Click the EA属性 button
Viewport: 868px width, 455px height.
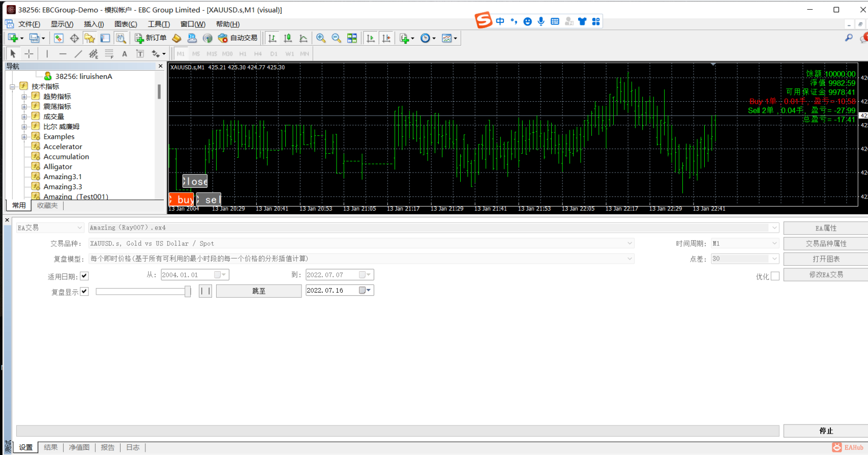[826, 228]
